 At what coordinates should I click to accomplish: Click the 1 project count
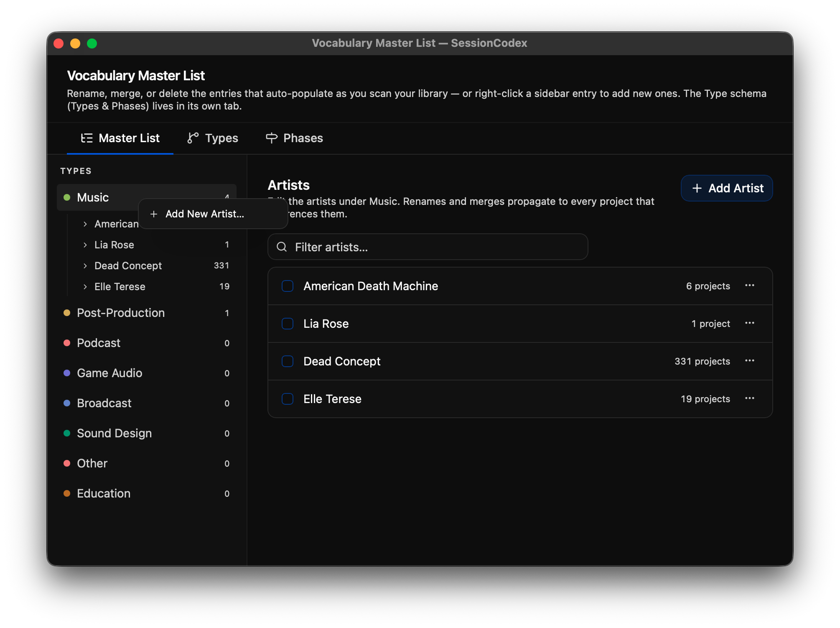pyautogui.click(x=710, y=324)
